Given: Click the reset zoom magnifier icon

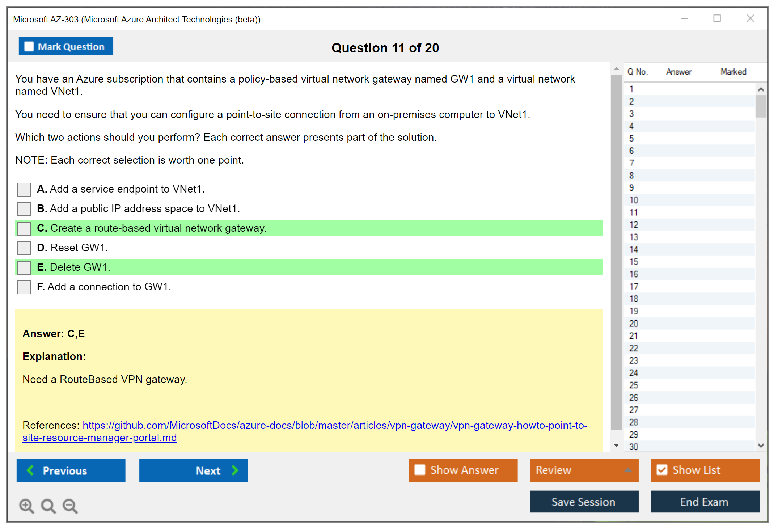Looking at the screenshot, I should pos(48,506).
